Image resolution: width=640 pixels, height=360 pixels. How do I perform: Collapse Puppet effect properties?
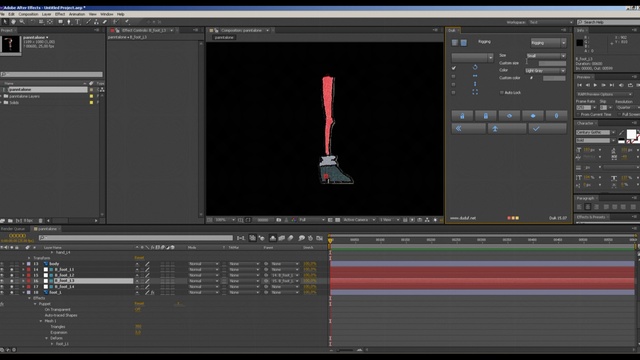click(x=35, y=304)
